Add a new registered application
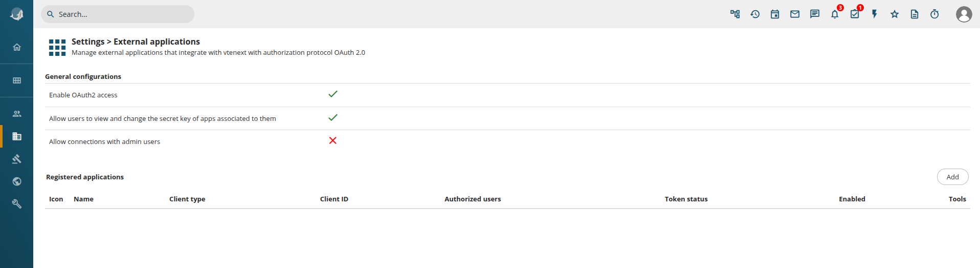 952,177
